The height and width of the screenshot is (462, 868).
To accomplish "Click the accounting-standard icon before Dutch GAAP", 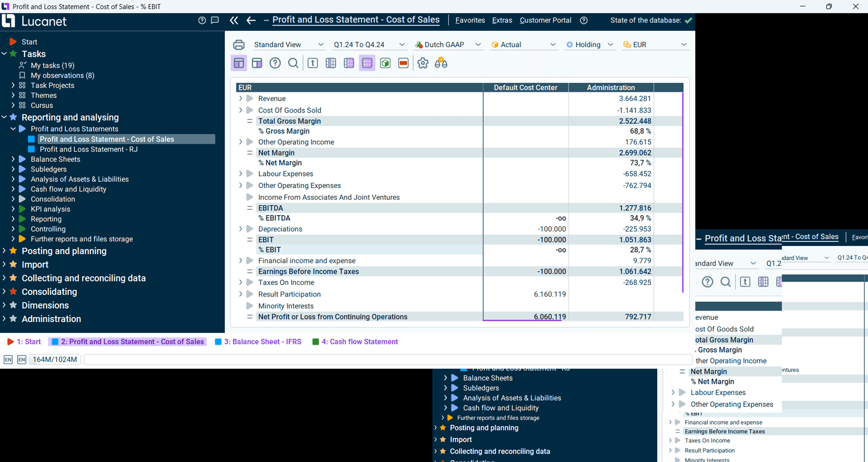I will pyautogui.click(x=419, y=45).
